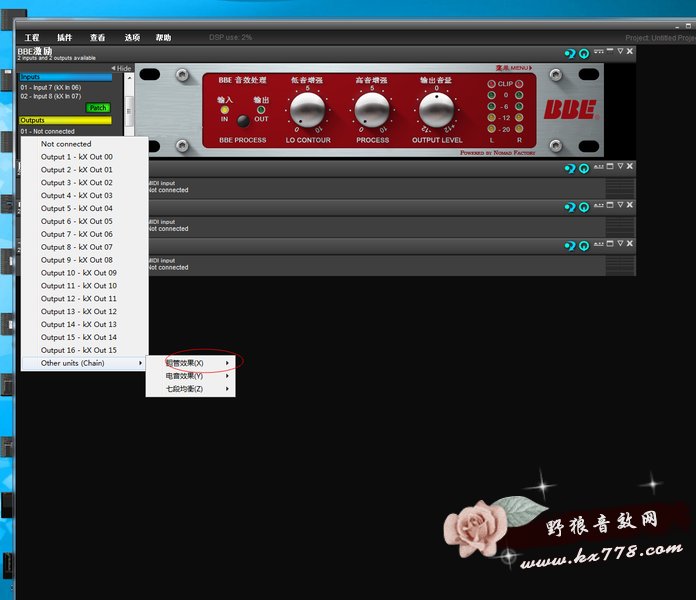Screen dimensions: 696x600
Task: Open the 帮助 menu
Action: pos(163,38)
